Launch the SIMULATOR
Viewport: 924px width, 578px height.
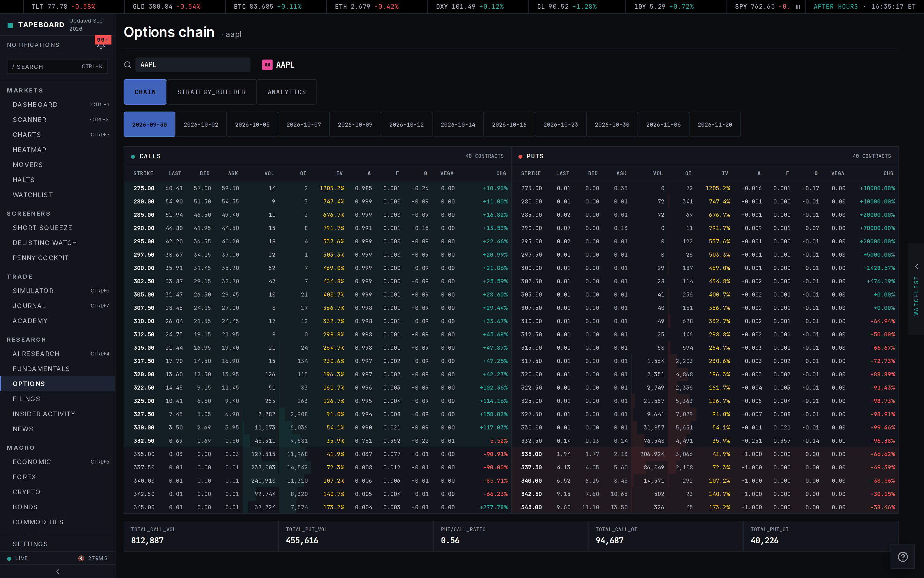click(58, 291)
